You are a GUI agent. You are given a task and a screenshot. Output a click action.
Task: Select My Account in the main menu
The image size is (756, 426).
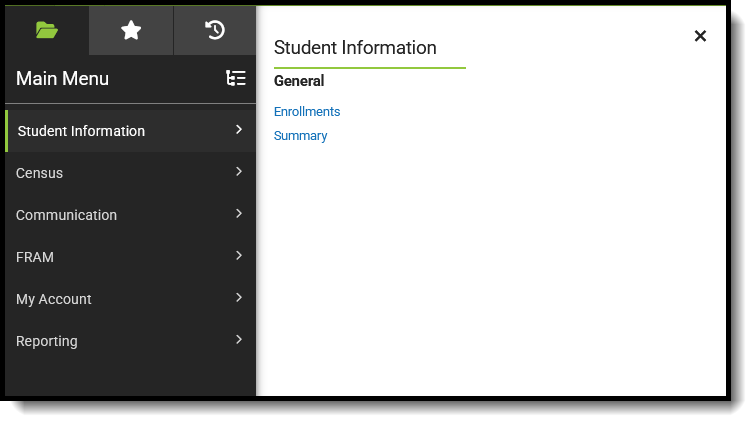click(x=131, y=299)
